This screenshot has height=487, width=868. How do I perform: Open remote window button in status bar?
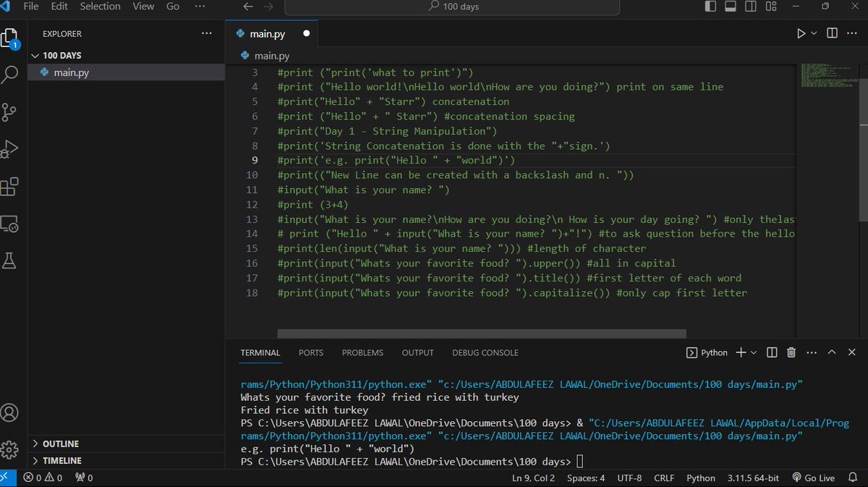[x=5, y=478]
